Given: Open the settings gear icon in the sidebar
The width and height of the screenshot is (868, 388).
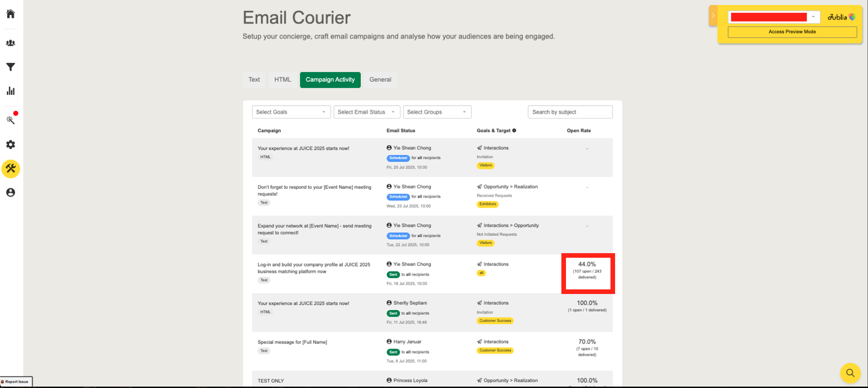Looking at the screenshot, I should click(x=11, y=144).
